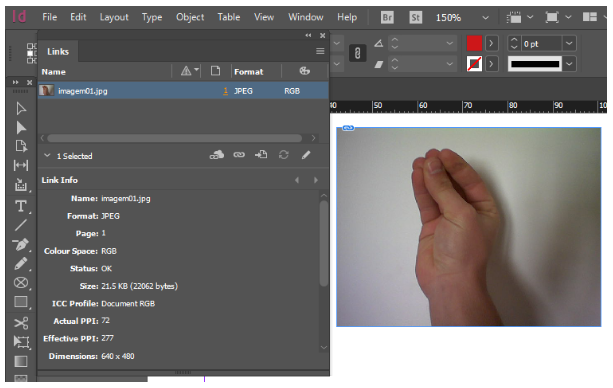Sort links by Name column header

tap(54, 72)
